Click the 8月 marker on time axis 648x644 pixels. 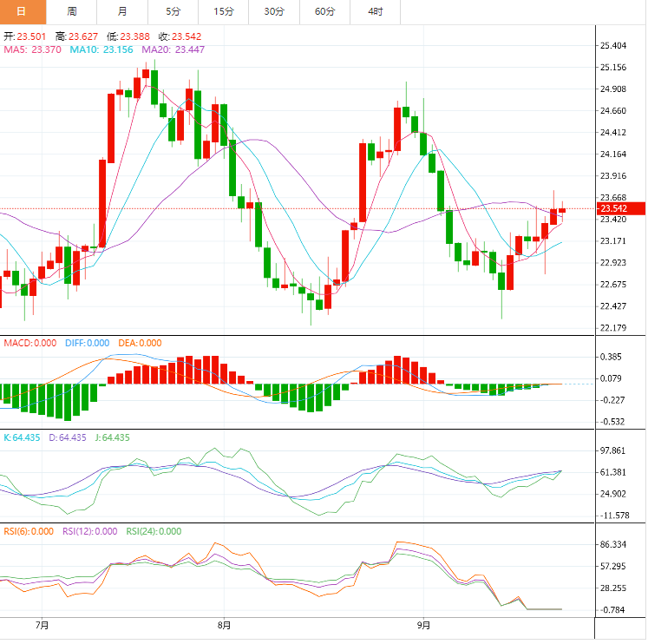click(225, 624)
